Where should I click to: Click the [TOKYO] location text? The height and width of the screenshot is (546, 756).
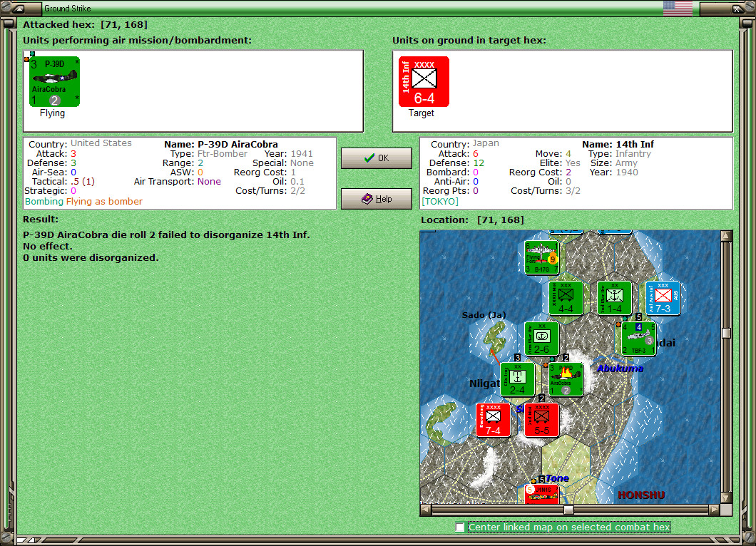(x=440, y=202)
